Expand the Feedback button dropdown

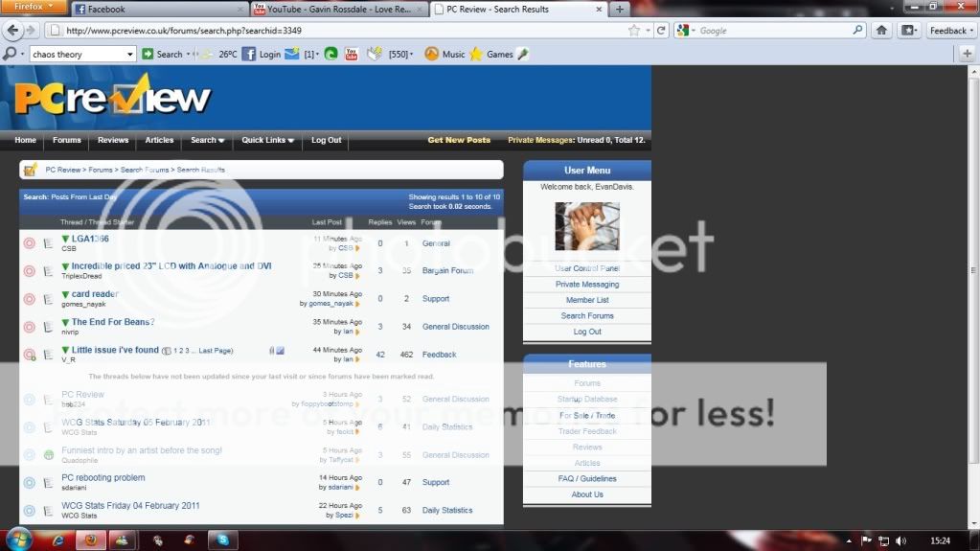pos(972,31)
